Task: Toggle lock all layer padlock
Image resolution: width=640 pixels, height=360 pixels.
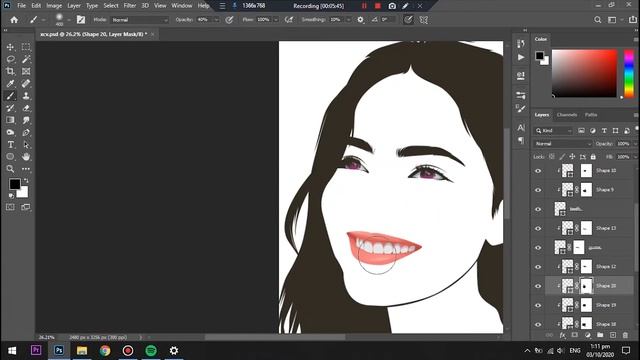Action: click(593, 157)
